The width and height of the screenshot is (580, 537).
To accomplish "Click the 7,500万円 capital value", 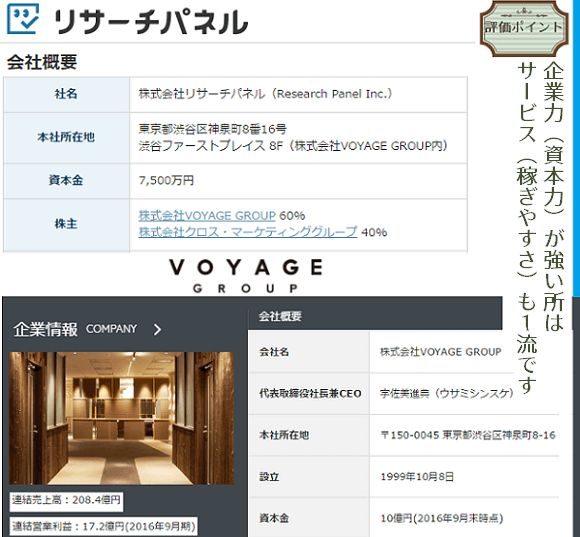I will click(x=166, y=180).
